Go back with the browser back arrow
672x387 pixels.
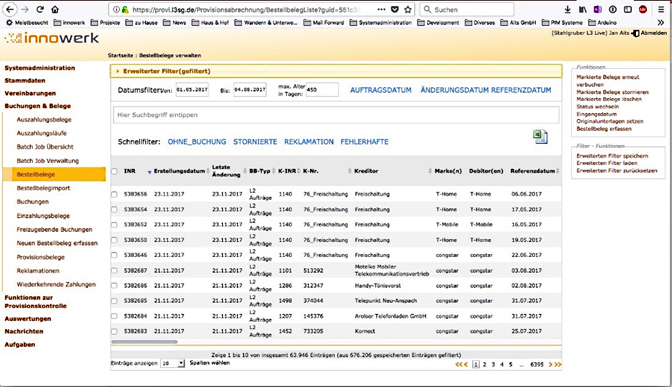pyautogui.click(x=10, y=9)
